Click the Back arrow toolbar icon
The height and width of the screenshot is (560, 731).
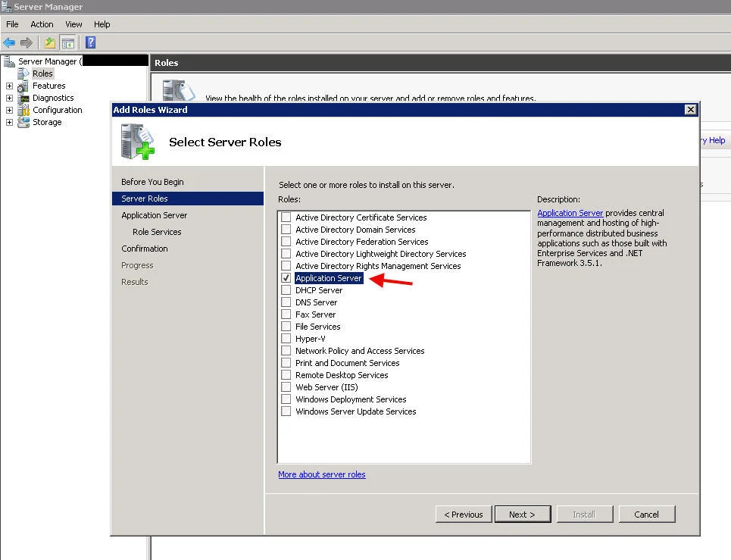point(9,43)
